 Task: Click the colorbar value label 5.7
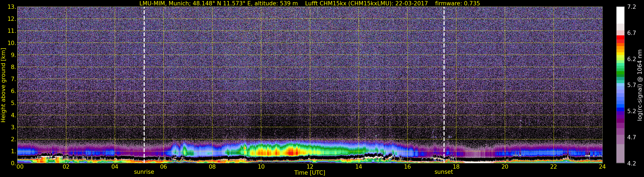pyautogui.click(x=632, y=85)
